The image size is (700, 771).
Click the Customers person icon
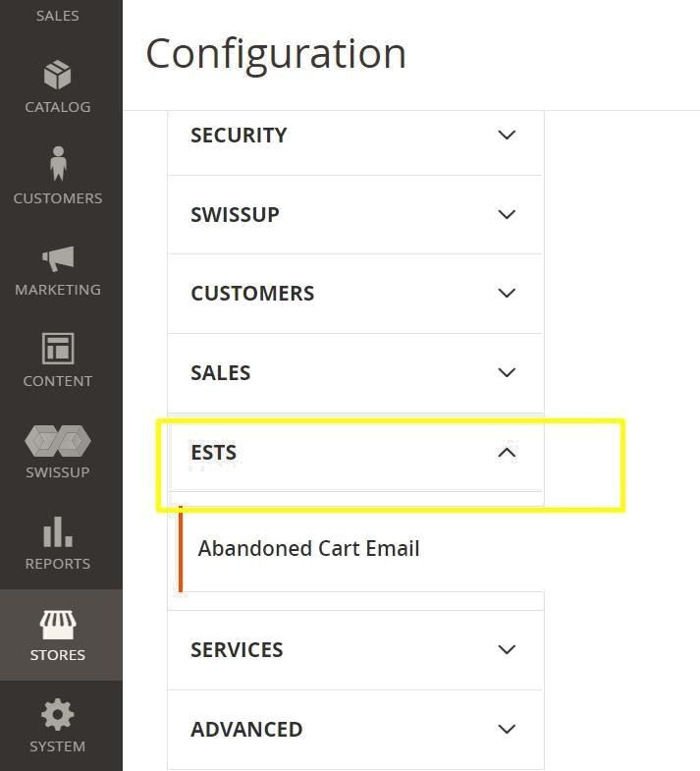coord(58,163)
